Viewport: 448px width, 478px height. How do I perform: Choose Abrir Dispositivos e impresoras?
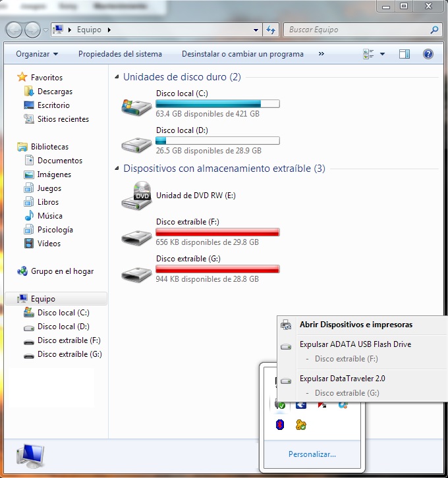[x=356, y=325]
